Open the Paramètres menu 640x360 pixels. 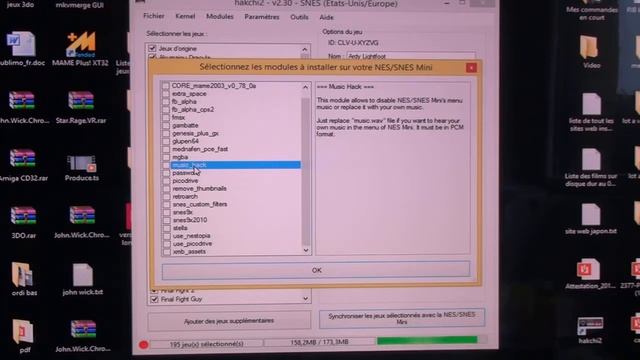[262, 17]
